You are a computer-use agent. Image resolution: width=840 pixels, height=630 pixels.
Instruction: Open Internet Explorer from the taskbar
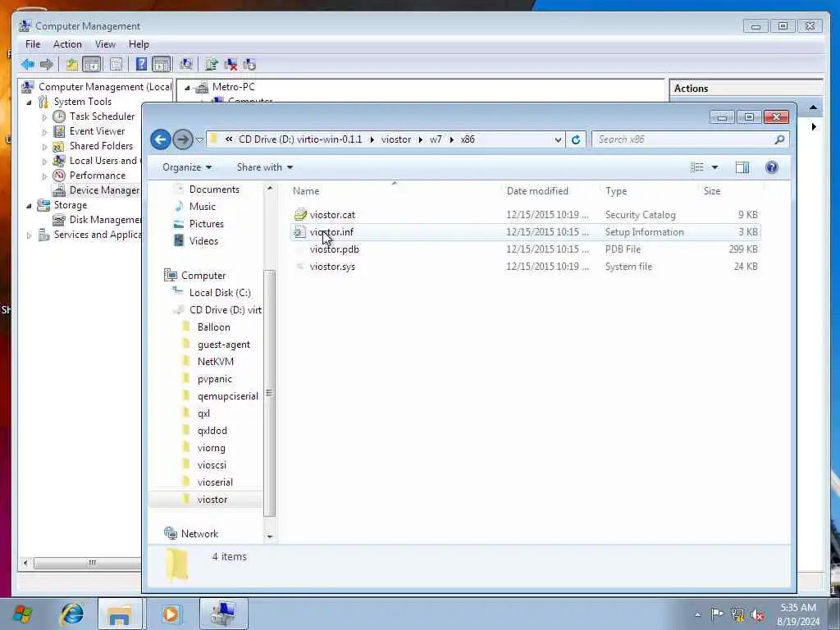click(72, 614)
